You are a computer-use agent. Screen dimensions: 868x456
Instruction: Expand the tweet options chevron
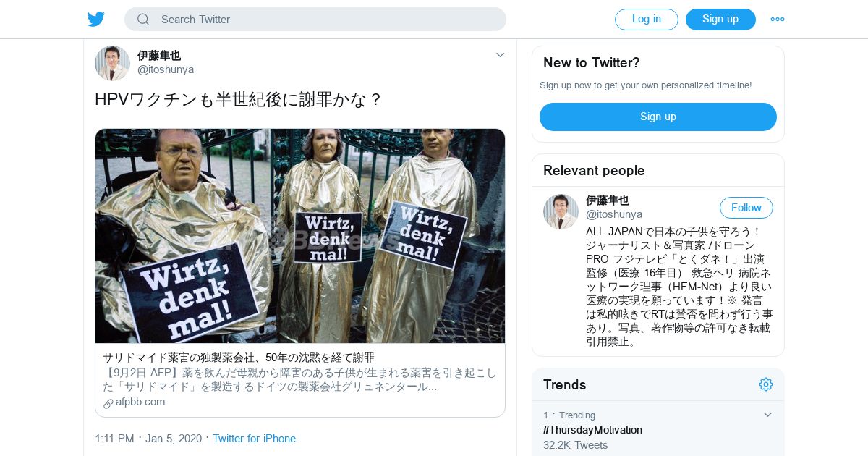tap(500, 55)
